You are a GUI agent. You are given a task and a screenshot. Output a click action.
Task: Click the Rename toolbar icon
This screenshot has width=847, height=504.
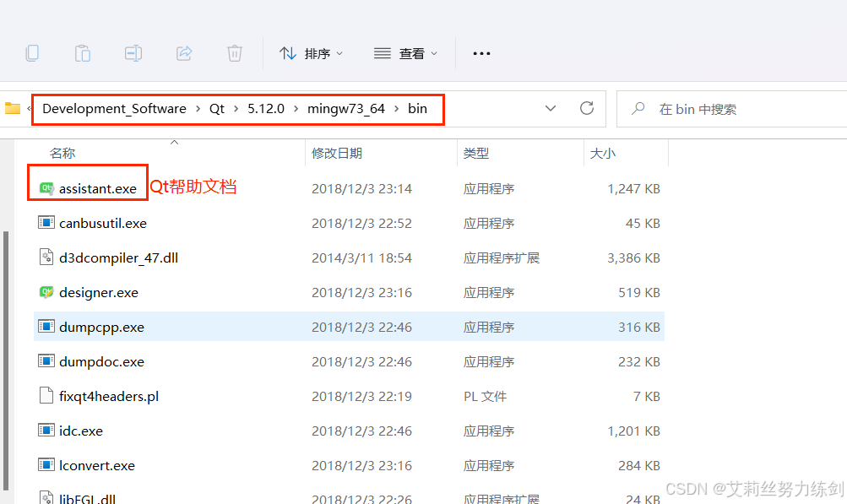(x=133, y=53)
